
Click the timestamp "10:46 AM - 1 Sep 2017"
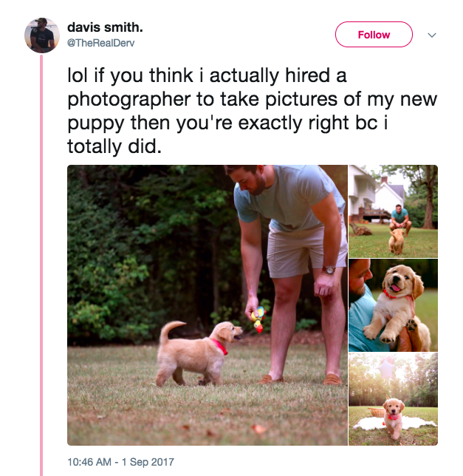pyautogui.click(x=120, y=462)
